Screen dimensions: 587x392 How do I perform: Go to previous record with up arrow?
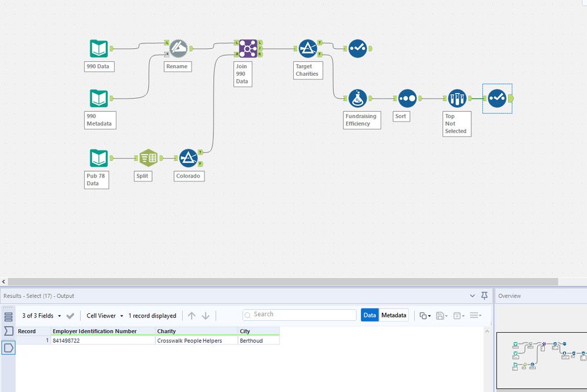click(x=192, y=316)
